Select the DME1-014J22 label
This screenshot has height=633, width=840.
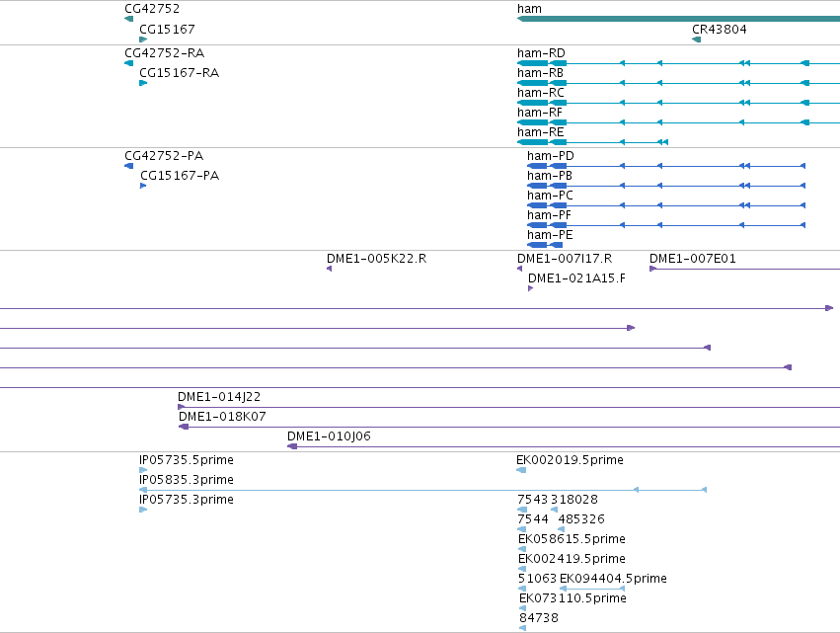219,397
